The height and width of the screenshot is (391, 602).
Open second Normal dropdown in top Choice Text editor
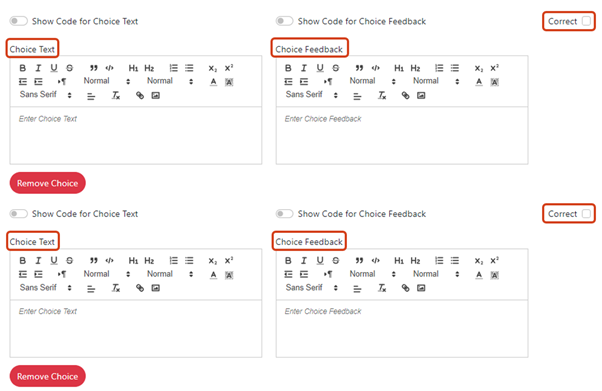pos(170,81)
